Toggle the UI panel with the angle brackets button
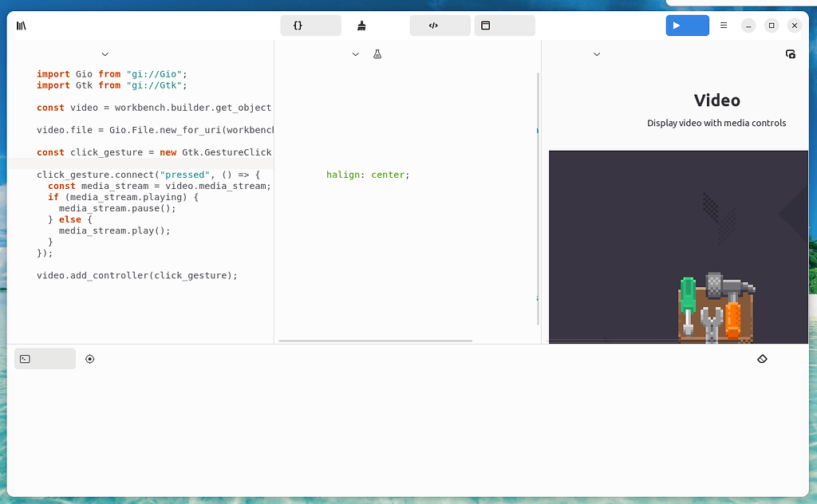This screenshot has width=817, height=504. 440,26
